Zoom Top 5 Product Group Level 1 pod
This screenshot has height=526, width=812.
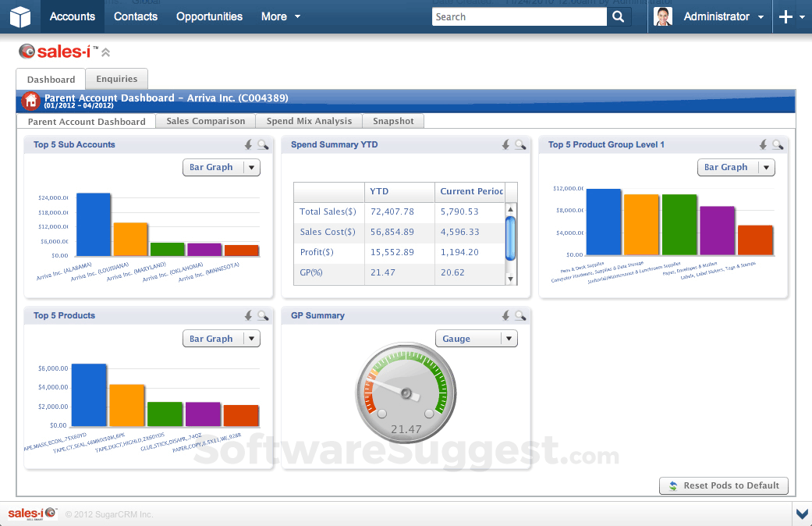pyautogui.click(x=778, y=144)
